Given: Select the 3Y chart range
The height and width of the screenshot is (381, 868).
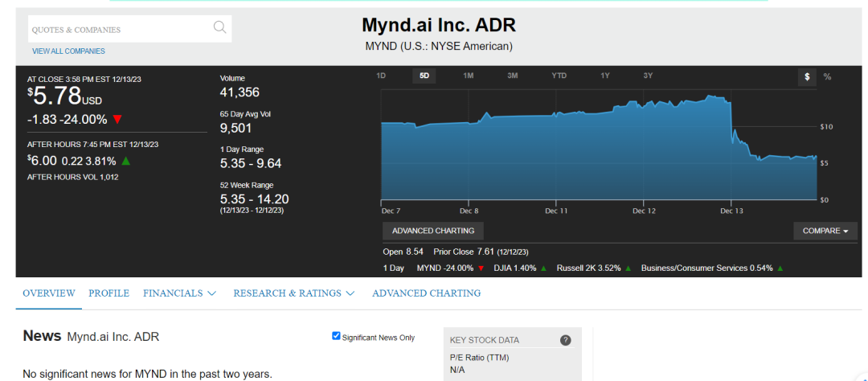Looking at the screenshot, I should coord(648,76).
